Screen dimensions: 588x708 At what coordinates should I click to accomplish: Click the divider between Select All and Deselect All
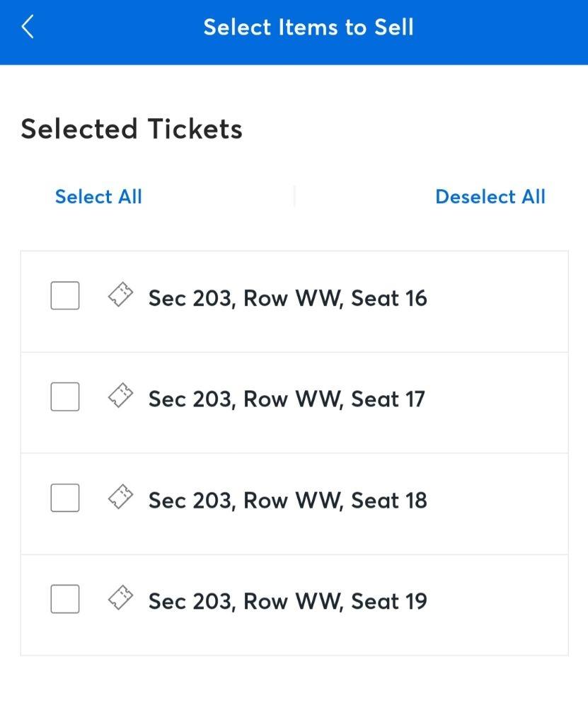click(x=294, y=197)
